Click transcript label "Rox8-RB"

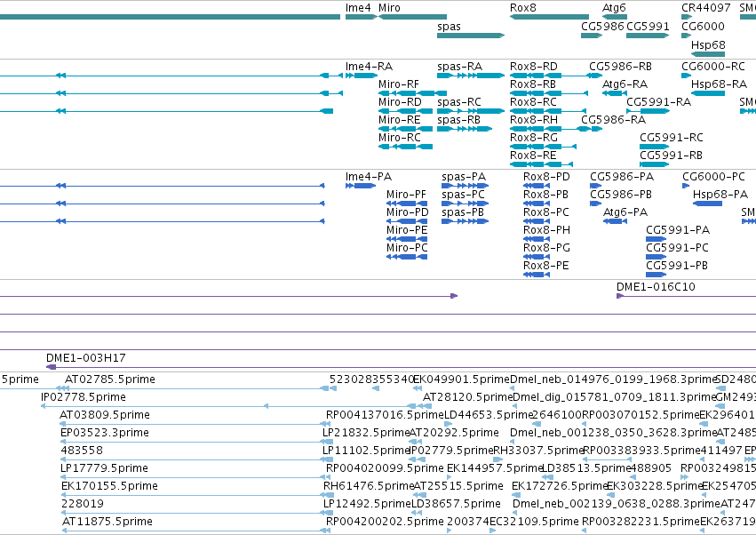click(533, 84)
